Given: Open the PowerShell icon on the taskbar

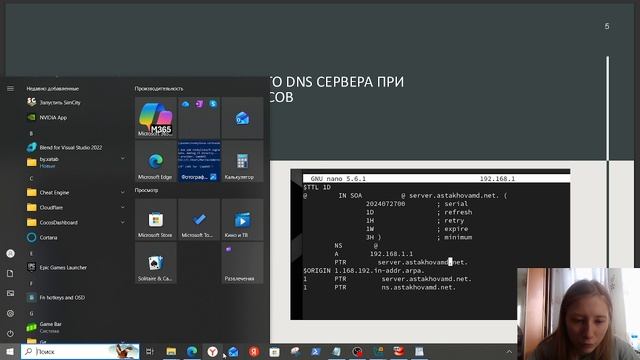Looking at the screenshot, I should 316,351.
